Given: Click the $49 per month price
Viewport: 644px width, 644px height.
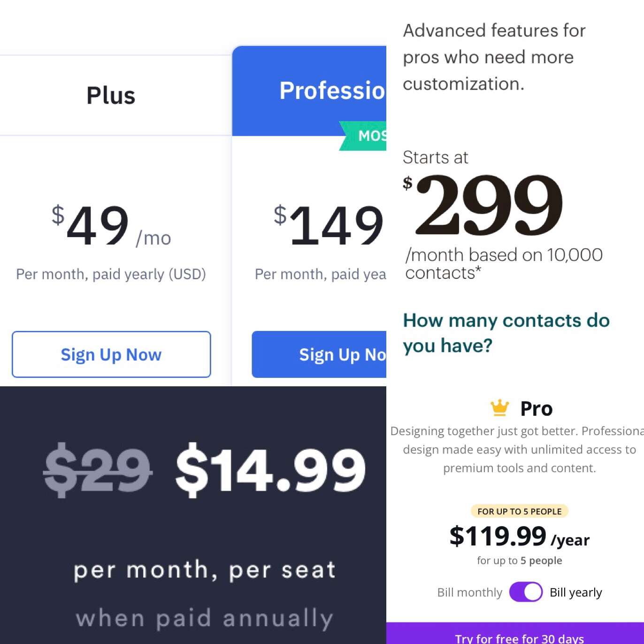Looking at the screenshot, I should [x=99, y=226].
